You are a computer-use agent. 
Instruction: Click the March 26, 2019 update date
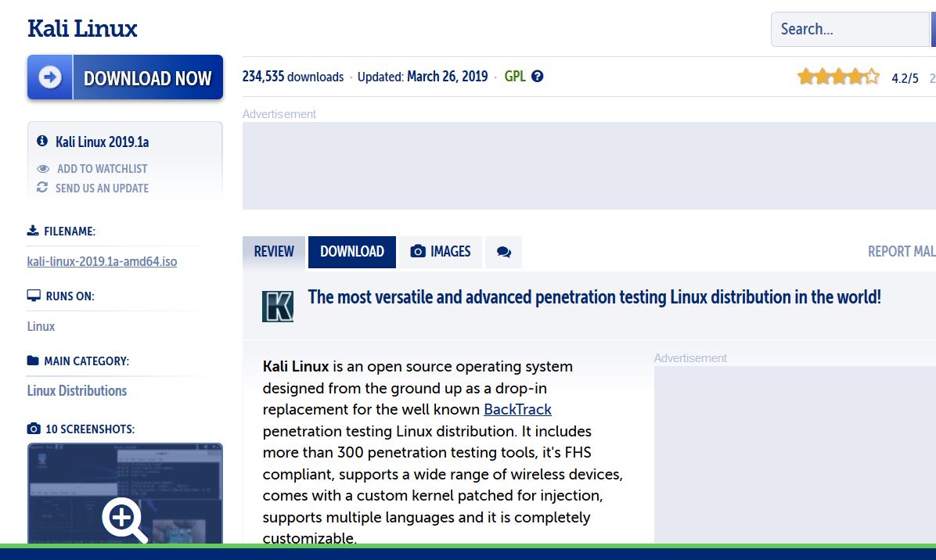pos(447,77)
